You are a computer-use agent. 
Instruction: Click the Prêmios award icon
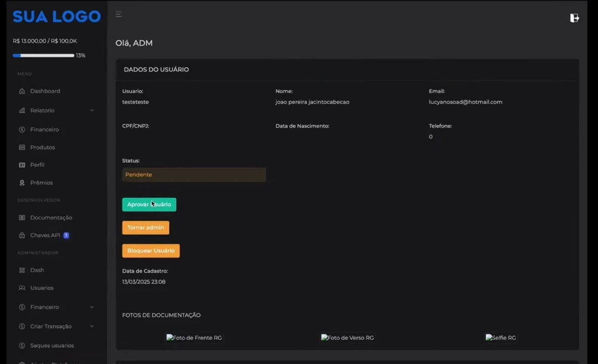click(x=22, y=183)
